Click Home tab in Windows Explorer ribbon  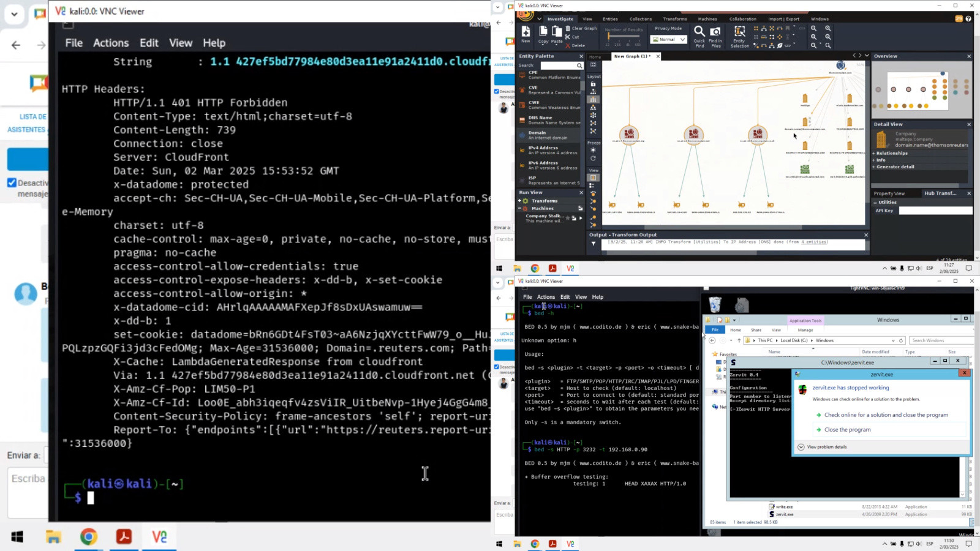(736, 330)
